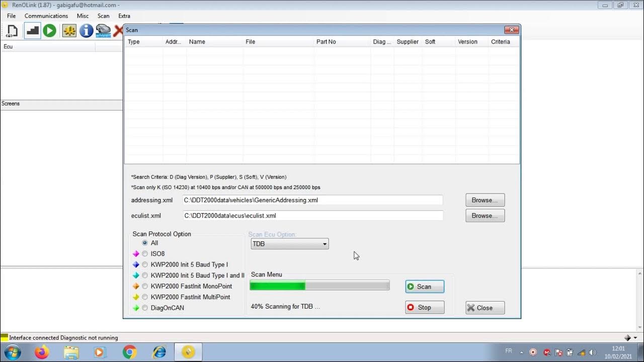Select the DiagOnCAN radio button
This screenshot has height=362, width=644.
(145, 308)
